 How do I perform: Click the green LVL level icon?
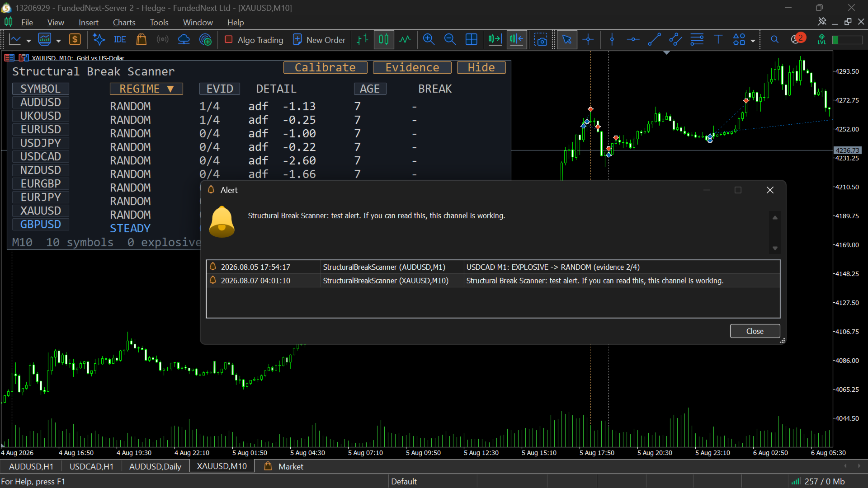pos(822,40)
